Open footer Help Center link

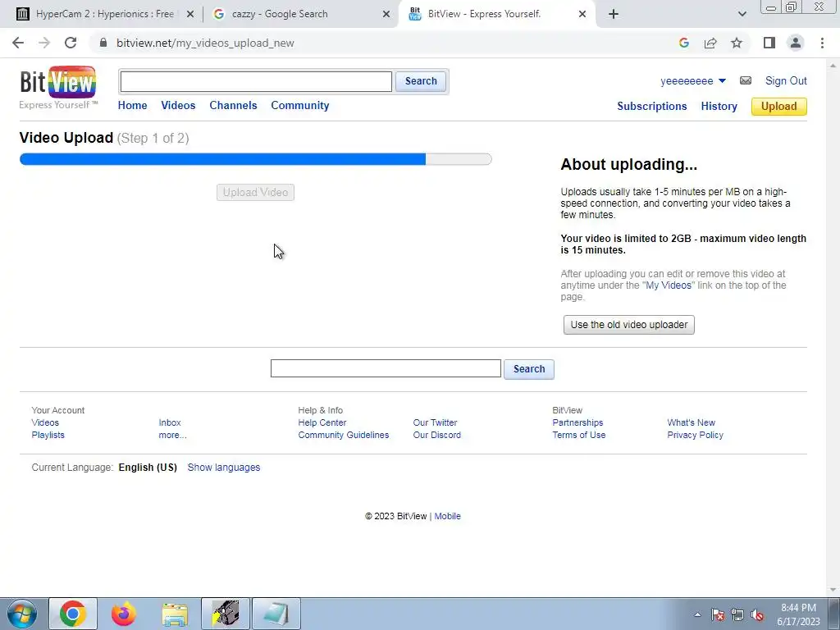[322, 422]
